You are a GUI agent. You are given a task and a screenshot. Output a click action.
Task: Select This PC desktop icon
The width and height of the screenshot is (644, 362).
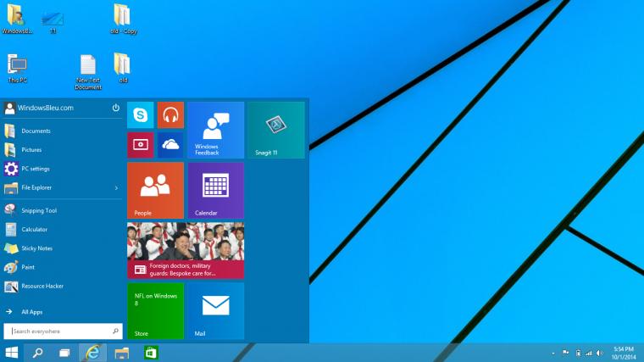[17, 68]
